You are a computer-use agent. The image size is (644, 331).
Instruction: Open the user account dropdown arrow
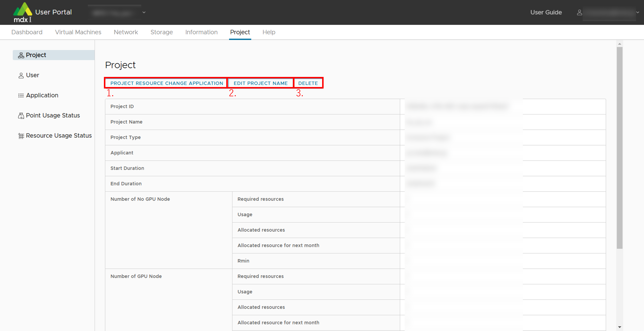[638, 12]
